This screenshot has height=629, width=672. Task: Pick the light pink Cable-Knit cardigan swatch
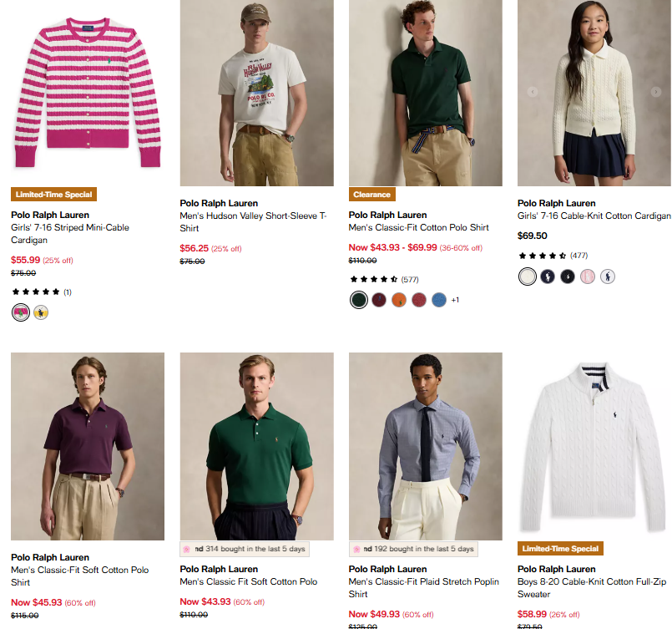(588, 276)
